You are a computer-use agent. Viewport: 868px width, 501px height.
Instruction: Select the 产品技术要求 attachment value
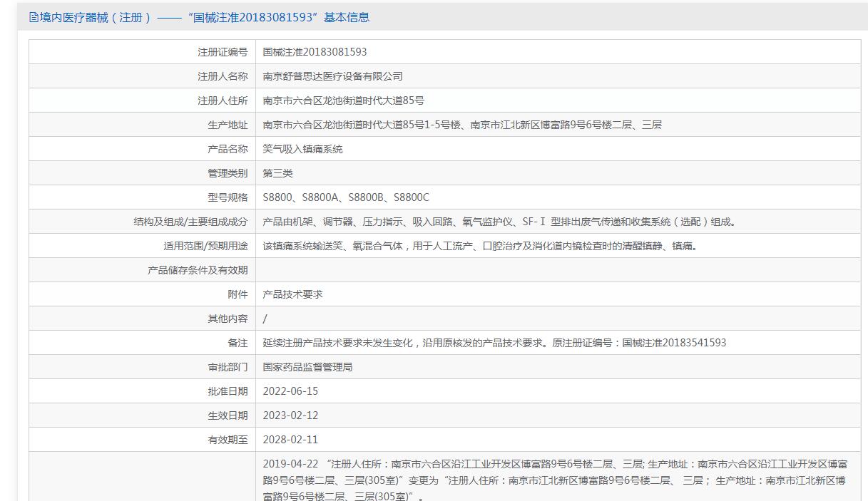point(292,294)
